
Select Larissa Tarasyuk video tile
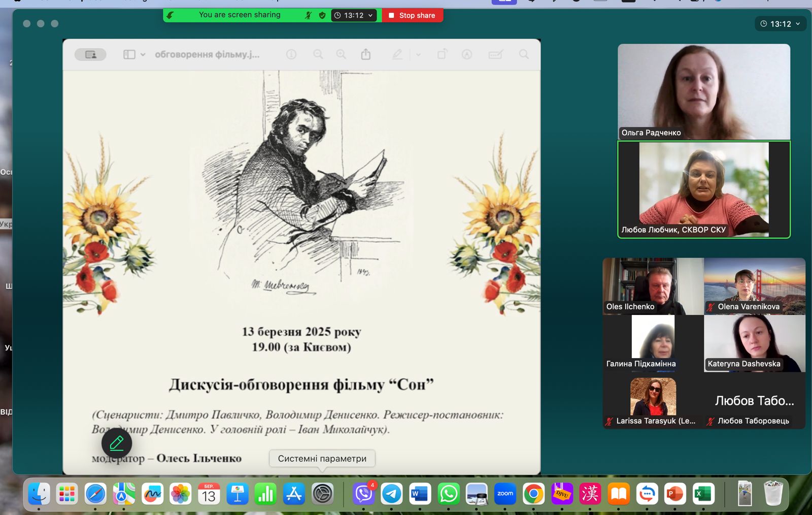(653, 401)
